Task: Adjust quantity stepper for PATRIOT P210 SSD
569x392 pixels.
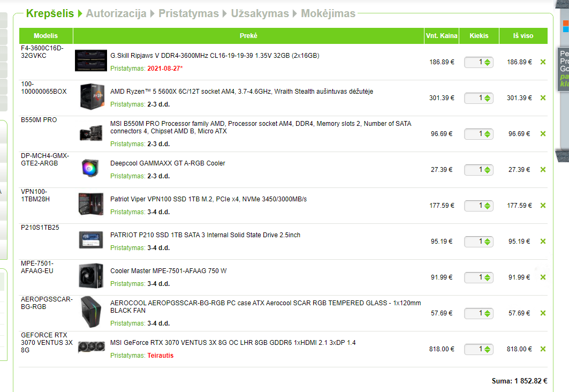Action: pyautogui.click(x=487, y=242)
